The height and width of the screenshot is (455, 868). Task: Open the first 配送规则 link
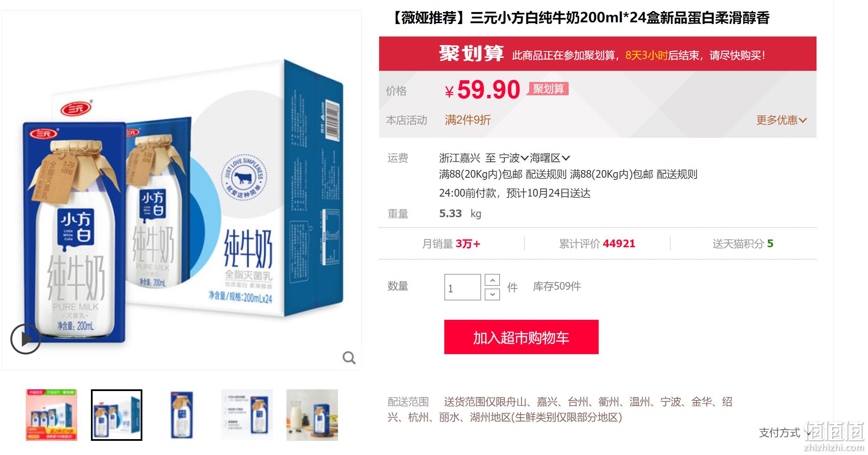point(546,175)
